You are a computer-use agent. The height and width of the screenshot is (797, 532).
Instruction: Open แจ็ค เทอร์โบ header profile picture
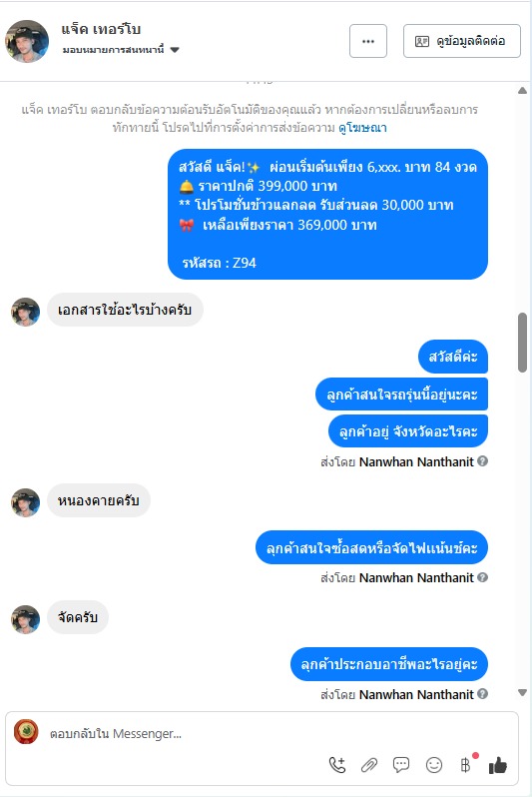[x=27, y=41]
